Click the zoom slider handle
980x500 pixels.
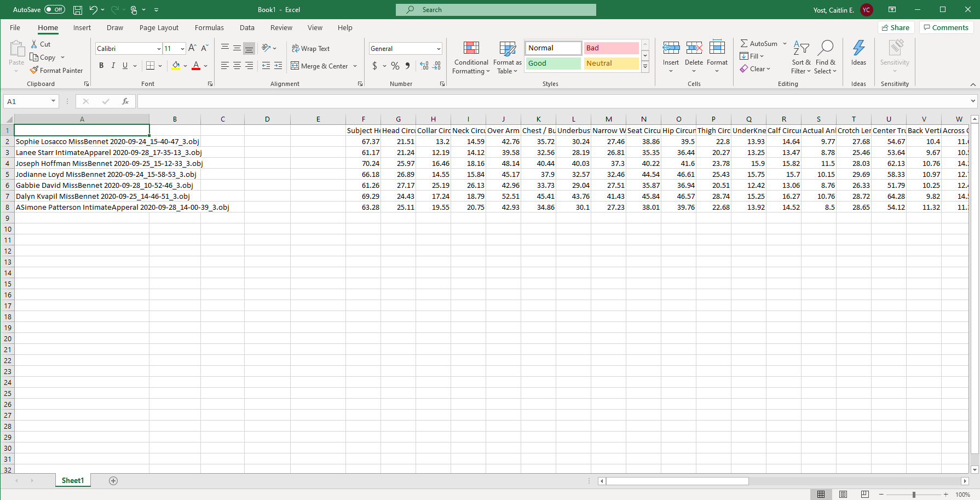point(914,495)
